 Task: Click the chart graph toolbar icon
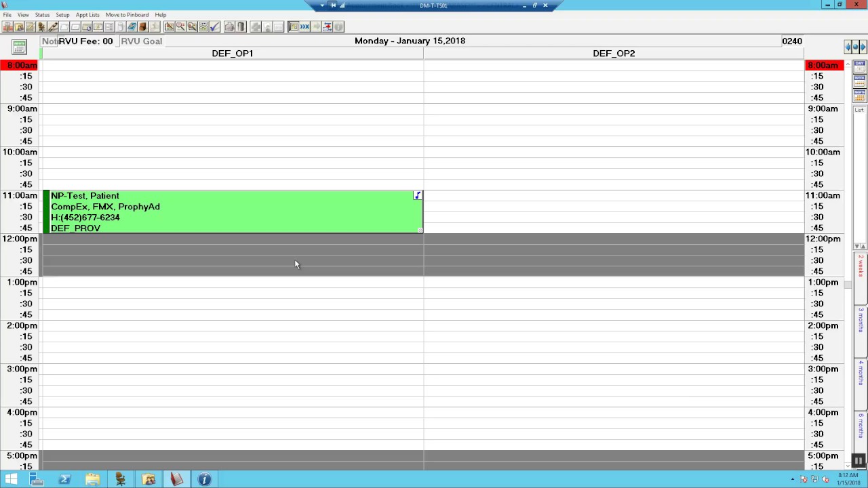pos(203,26)
